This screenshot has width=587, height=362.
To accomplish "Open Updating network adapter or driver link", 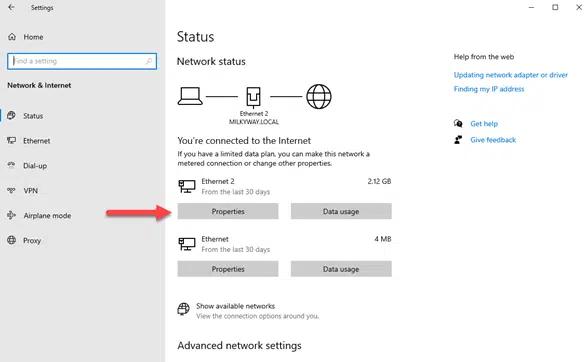I will [x=511, y=75].
